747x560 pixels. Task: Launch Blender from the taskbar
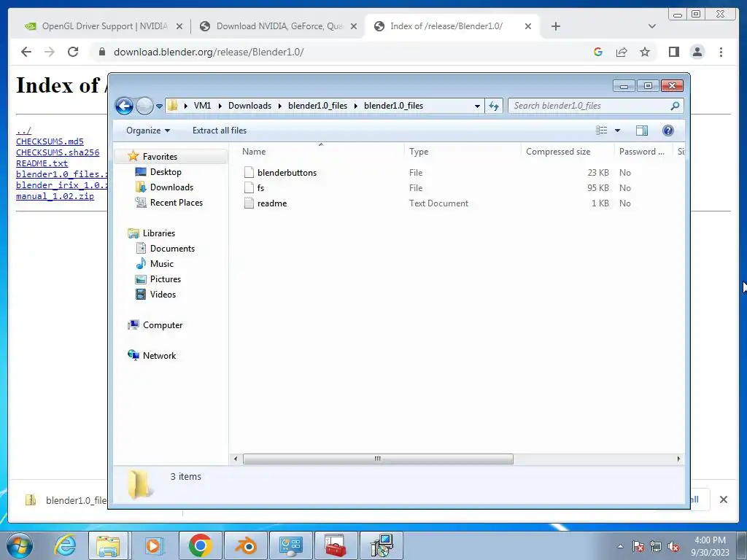(x=245, y=545)
